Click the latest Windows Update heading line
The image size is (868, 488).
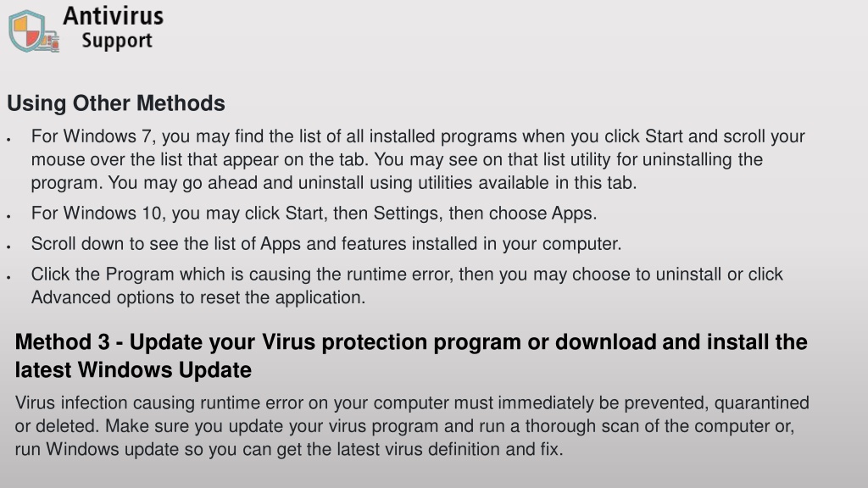click(133, 370)
